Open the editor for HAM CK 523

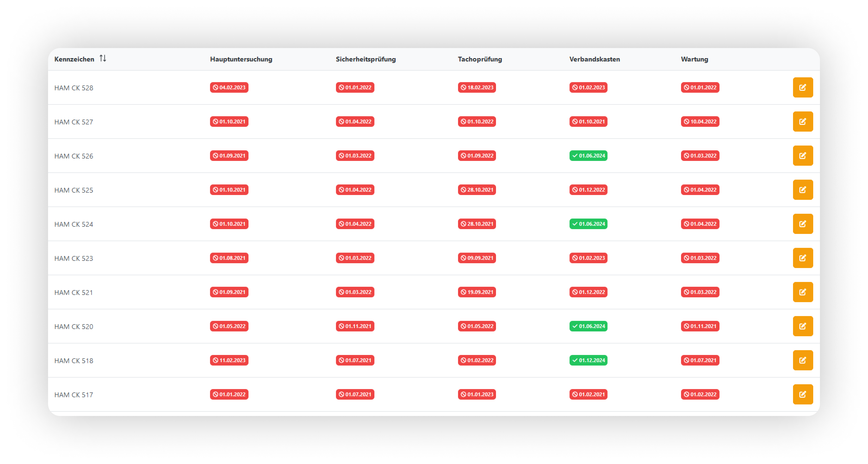[803, 258]
